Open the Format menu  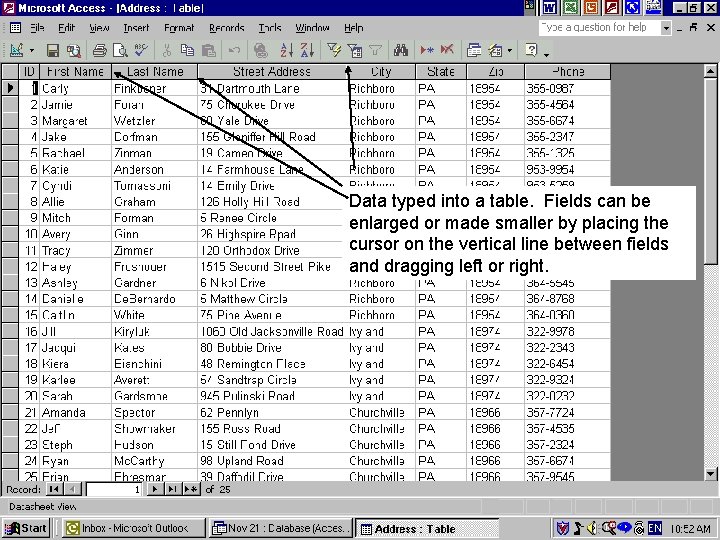pos(179,28)
